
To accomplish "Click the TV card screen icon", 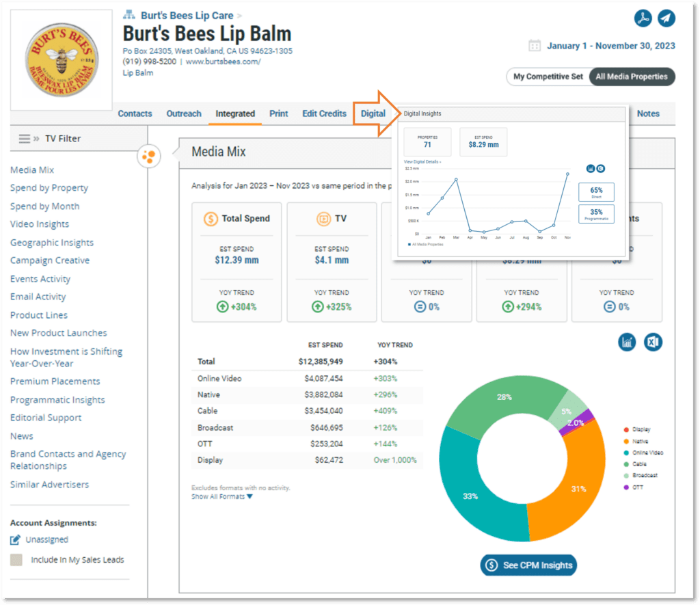I will 323,219.
